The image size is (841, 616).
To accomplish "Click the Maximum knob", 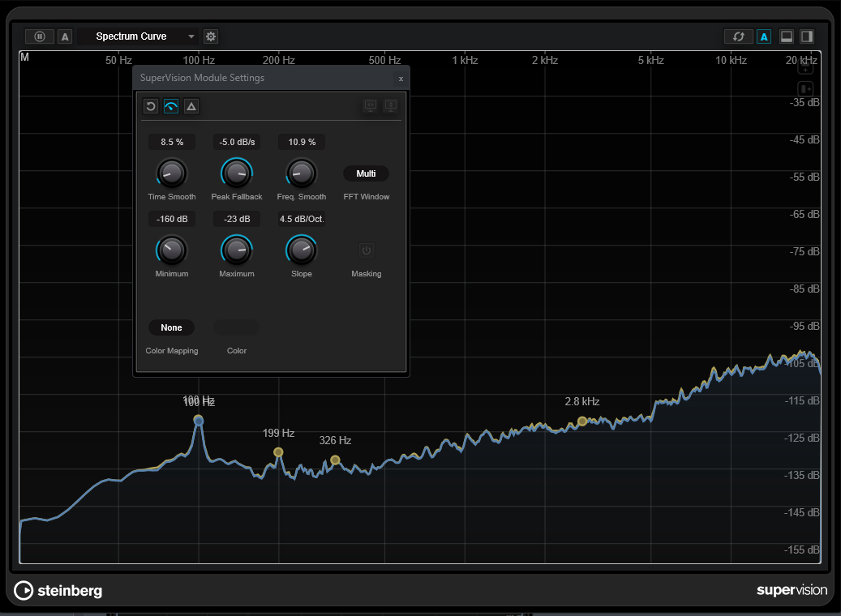I will tap(237, 250).
